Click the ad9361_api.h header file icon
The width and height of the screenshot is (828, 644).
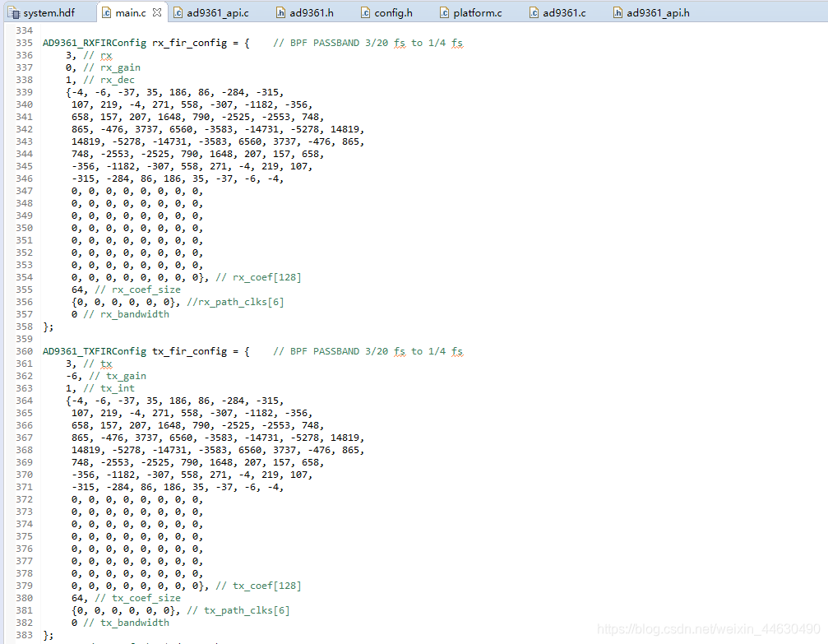click(618, 12)
